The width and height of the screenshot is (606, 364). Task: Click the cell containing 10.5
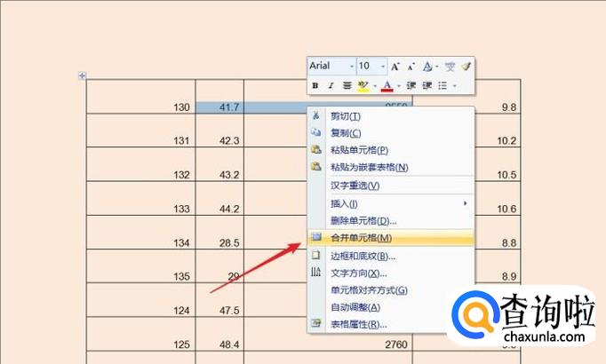(498, 164)
